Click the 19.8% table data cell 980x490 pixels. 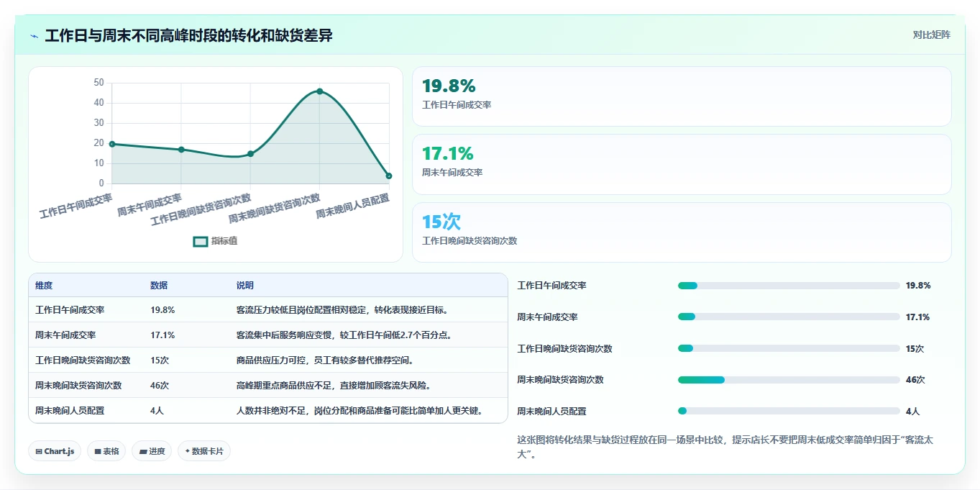tap(162, 310)
